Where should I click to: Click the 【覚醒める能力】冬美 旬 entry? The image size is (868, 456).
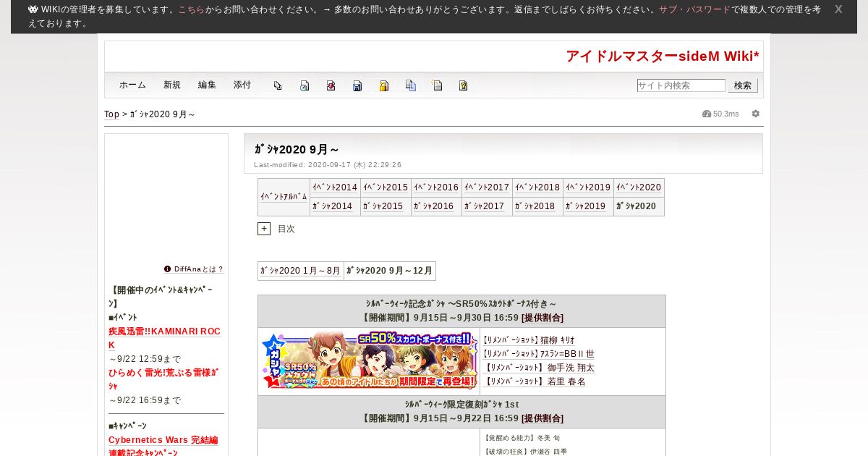(x=521, y=438)
